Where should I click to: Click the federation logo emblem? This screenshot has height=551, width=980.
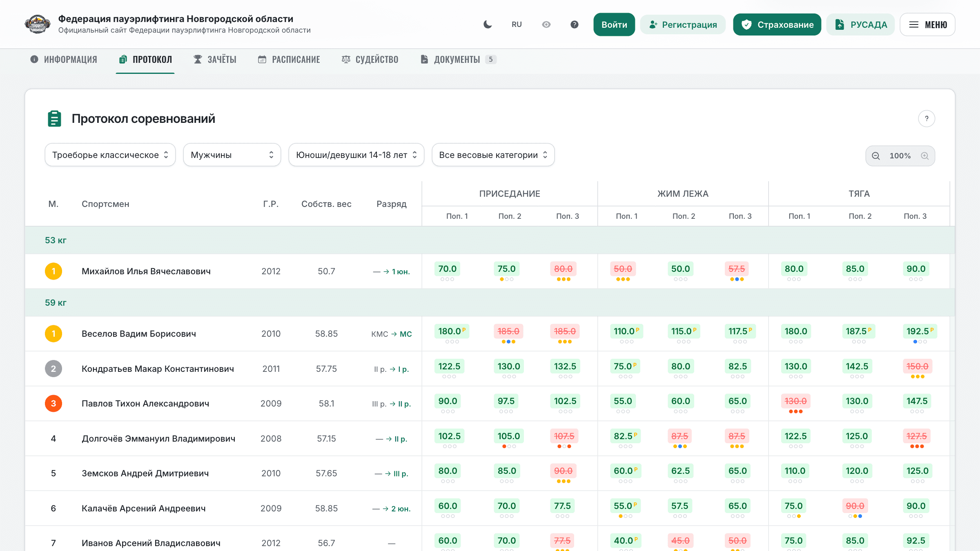tap(38, 24)
